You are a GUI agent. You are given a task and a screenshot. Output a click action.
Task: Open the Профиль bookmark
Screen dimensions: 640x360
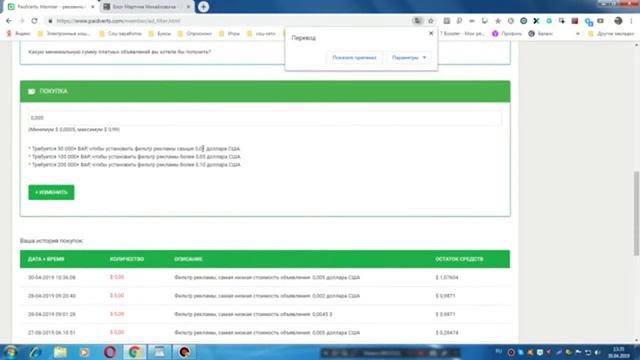click(507, 33)
